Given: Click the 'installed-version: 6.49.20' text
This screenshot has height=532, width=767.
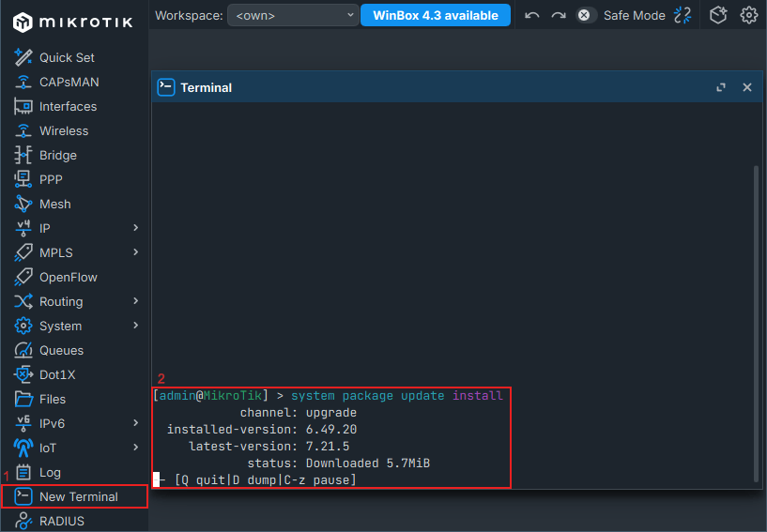Looking at the screenshot, I should tap(262, 430).
